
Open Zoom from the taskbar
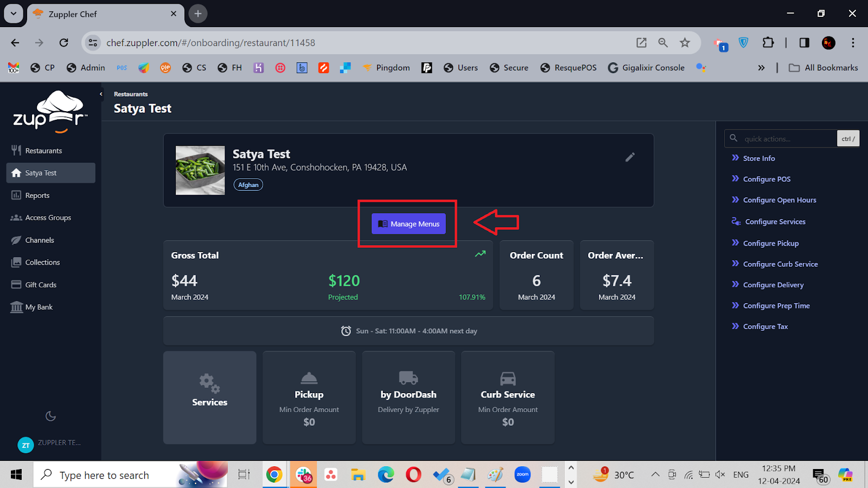[x=522, y=475]
